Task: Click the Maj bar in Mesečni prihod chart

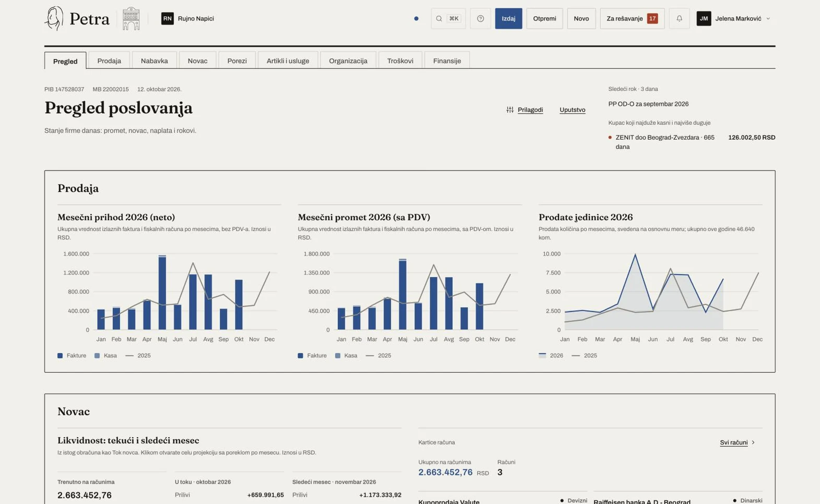Action: [x=162, y=292]
